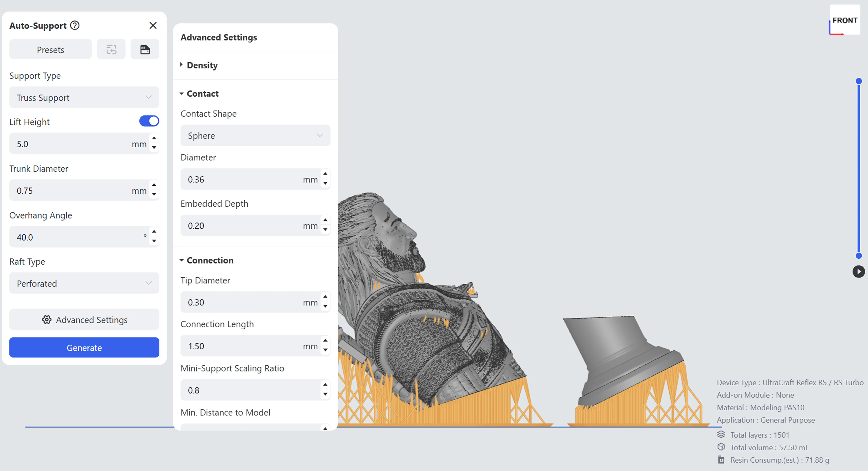The image size is (868, 471).
Task: Click the Device Type UltraCraft Reflex RS text
Action: (790, 382)
